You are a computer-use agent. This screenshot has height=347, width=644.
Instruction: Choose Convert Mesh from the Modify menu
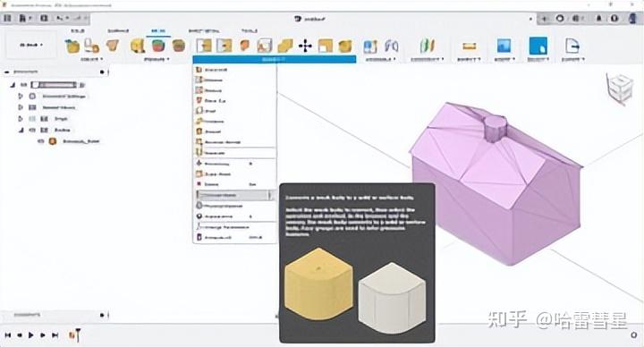tap(234, 195)
